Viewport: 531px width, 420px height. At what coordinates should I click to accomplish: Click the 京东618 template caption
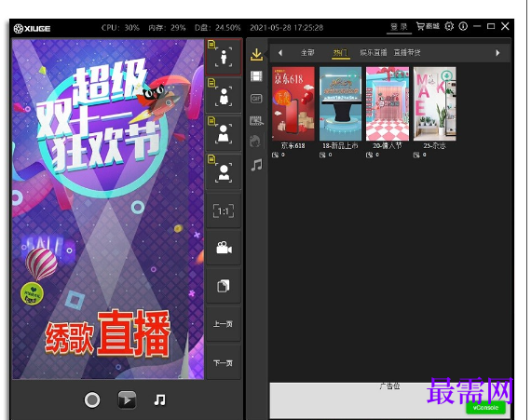[x=293, y=146]
